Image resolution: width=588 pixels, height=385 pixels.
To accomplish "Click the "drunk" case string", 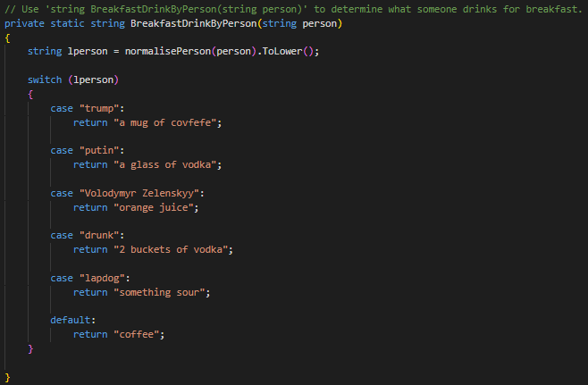I will [99, 235].
